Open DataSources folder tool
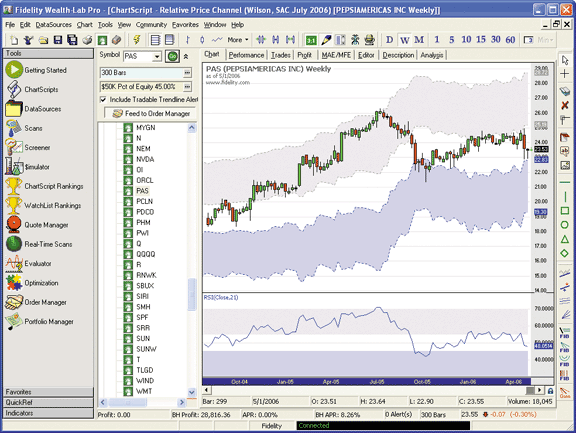 33,109
